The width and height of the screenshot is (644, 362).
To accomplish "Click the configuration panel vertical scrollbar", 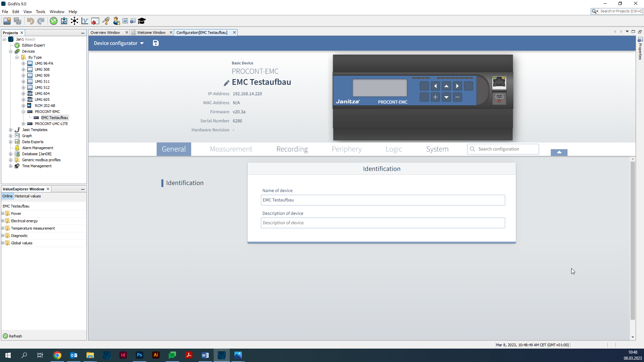I will 633,241.
